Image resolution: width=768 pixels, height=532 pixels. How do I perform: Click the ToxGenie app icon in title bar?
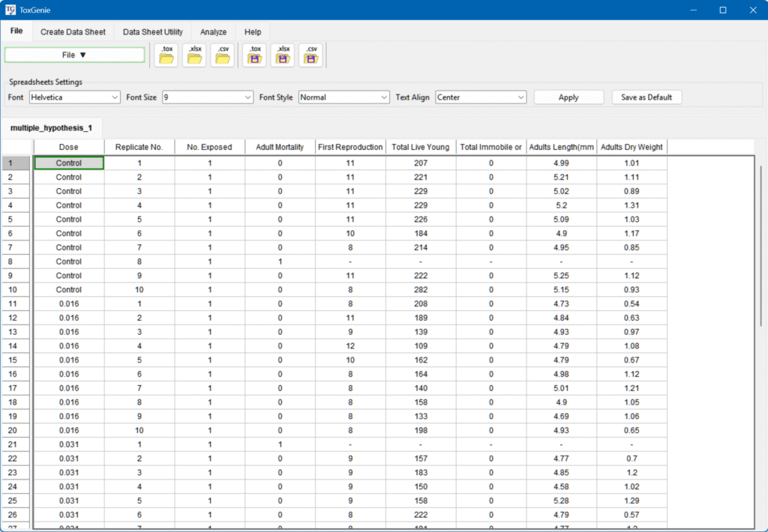(x=10, y=10)
